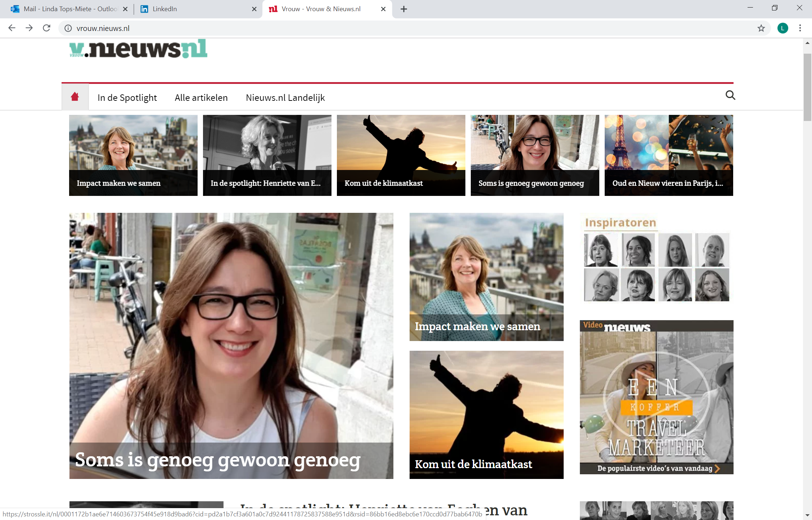This screenshot has width=812, height=520.
Task: Open Alle artikelen menu item
Action: 201,98
